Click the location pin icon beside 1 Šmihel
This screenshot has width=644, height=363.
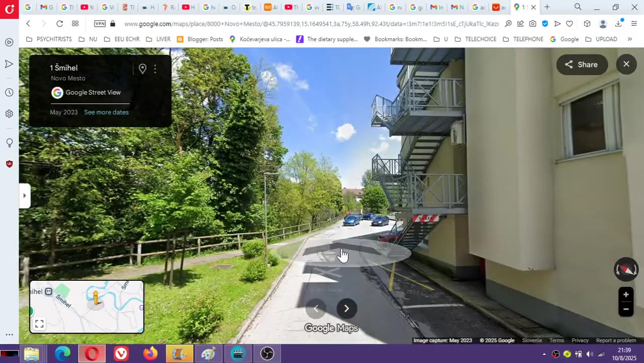[143, 69]
